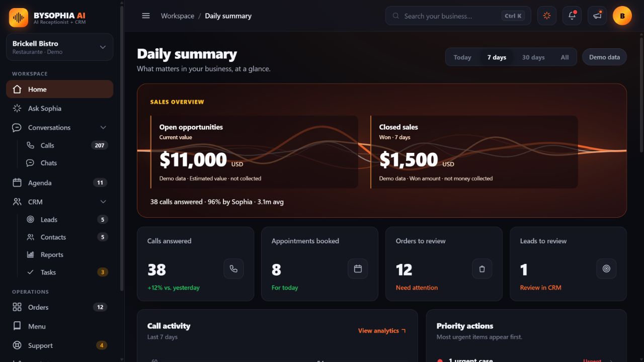Open the announcements megaphone icon

597,16
